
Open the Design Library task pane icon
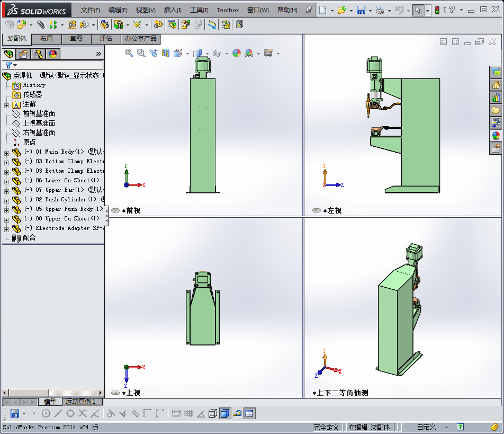(x=496, y=98)
